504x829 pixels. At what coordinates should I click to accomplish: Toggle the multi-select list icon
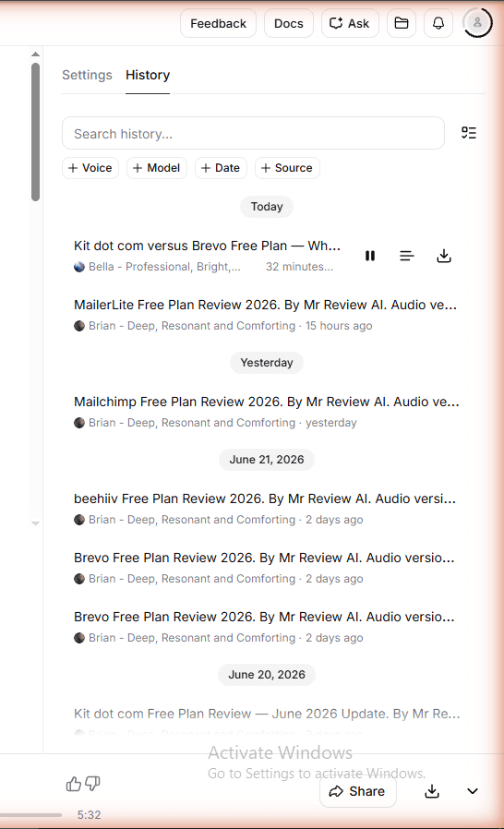coord(469,133)
